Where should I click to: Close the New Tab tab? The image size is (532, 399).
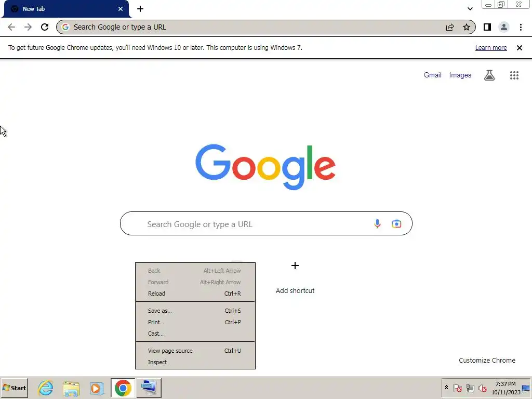point(121,9)
